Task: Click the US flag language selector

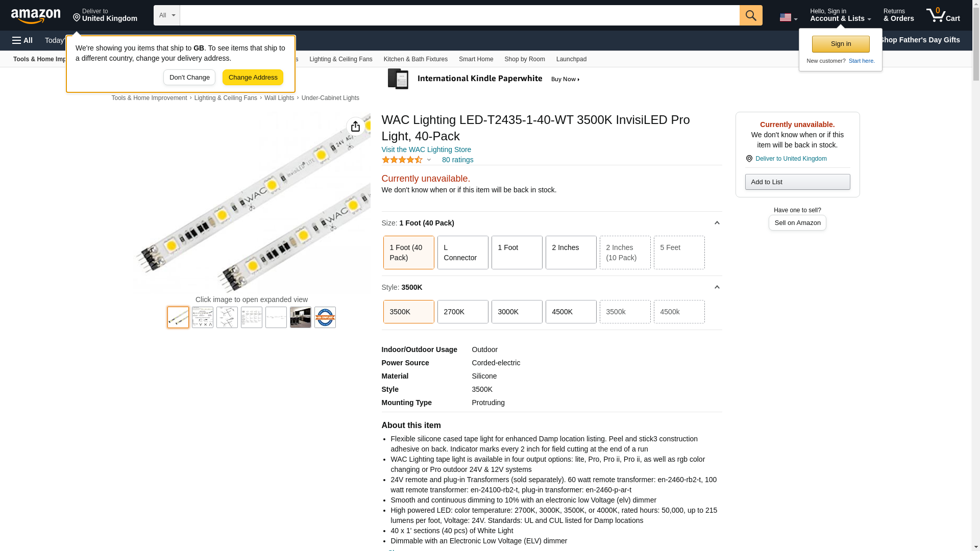Action: tap(788, 17)
